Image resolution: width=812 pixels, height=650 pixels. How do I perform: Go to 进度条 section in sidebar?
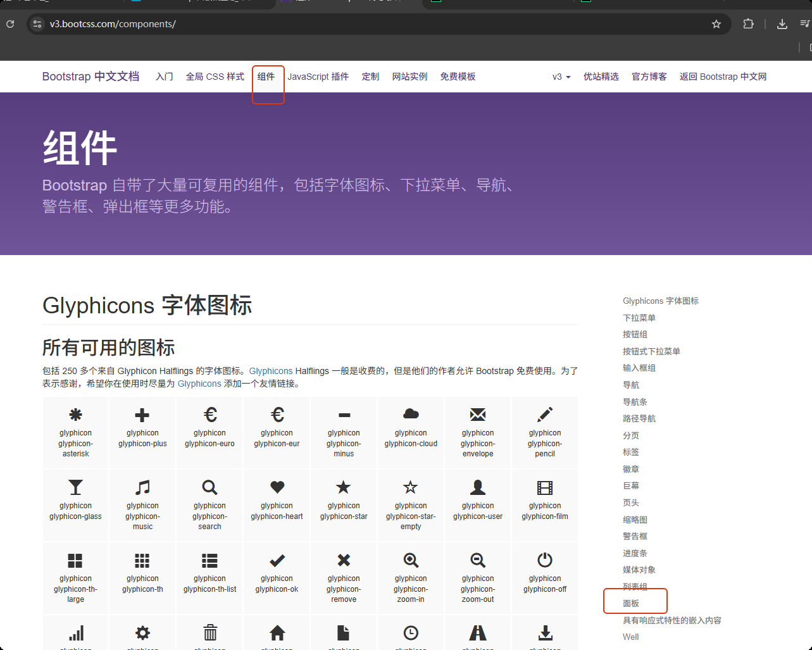tap(635, 553)
